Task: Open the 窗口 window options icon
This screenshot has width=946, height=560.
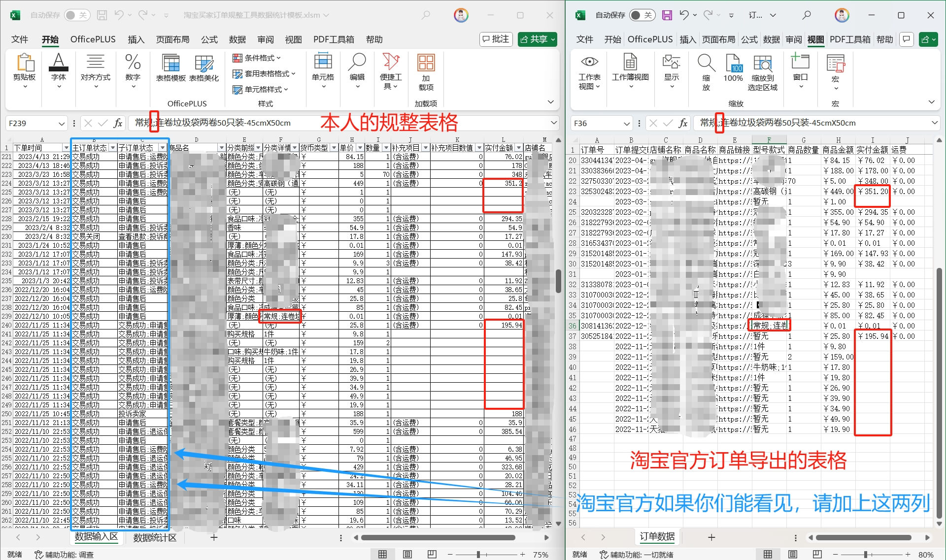Action: click(800, 71)
